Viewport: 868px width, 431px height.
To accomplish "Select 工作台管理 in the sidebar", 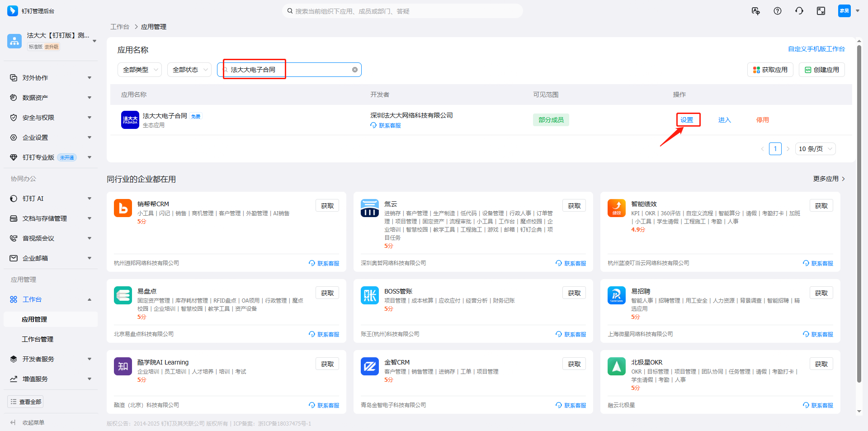I will coord(51,339).
